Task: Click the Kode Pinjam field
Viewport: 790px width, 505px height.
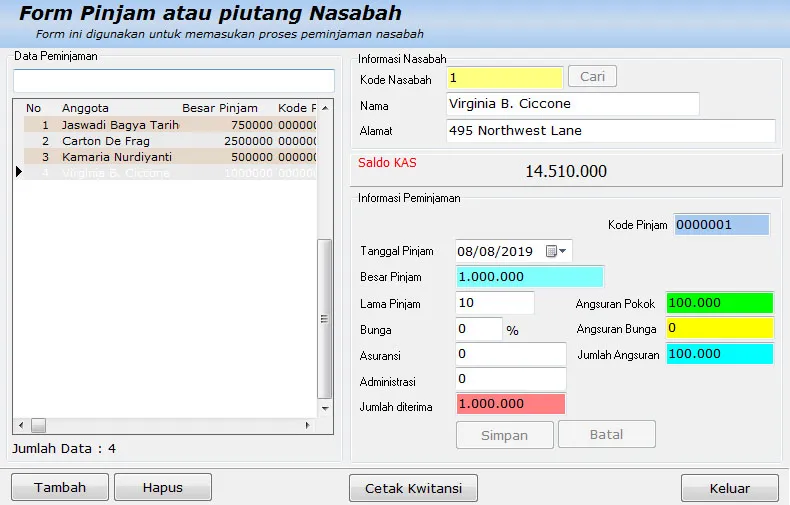Action: tap(721, 225)
